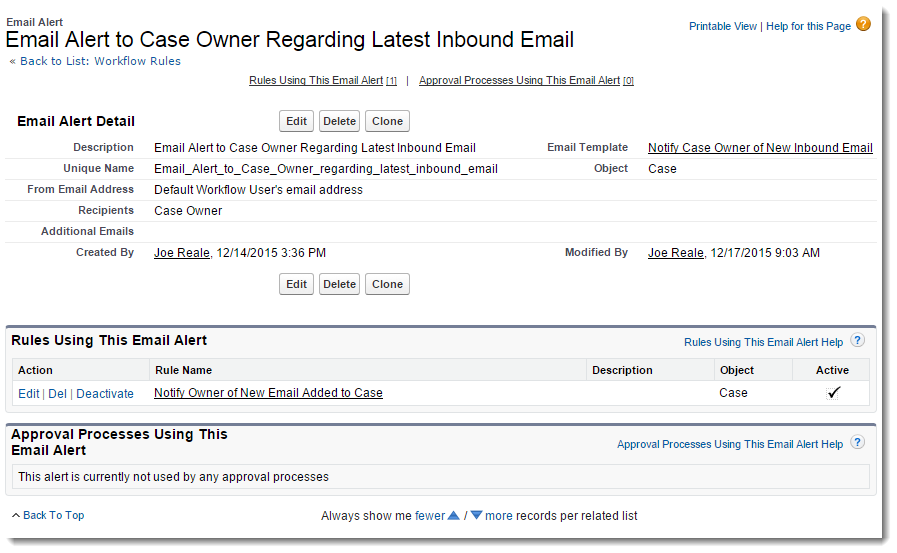The width and height of the screenshot is (897, 553).
Task: Click the top Clone button
Action: click(387, 121)
